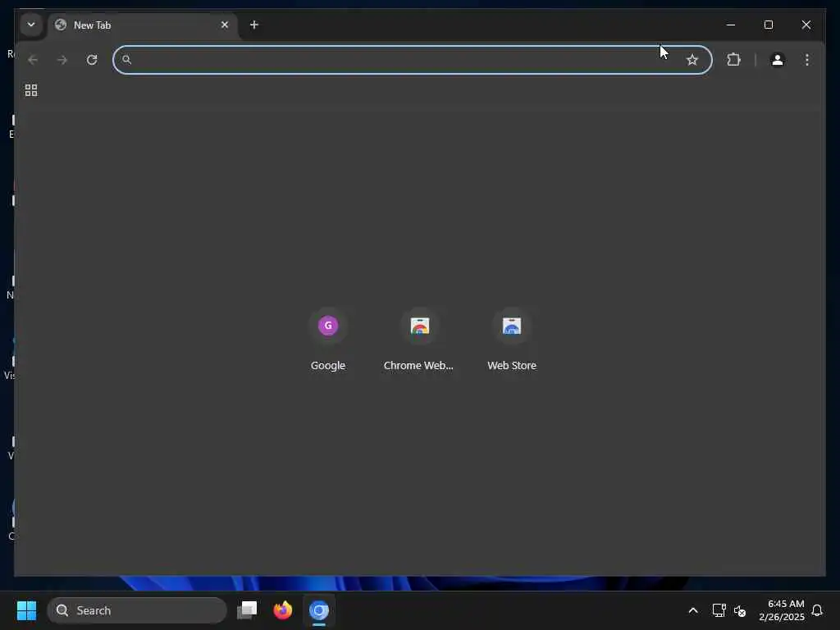
Task: Open the Web Store shortcut tile
Action: (x=512, y=340)
